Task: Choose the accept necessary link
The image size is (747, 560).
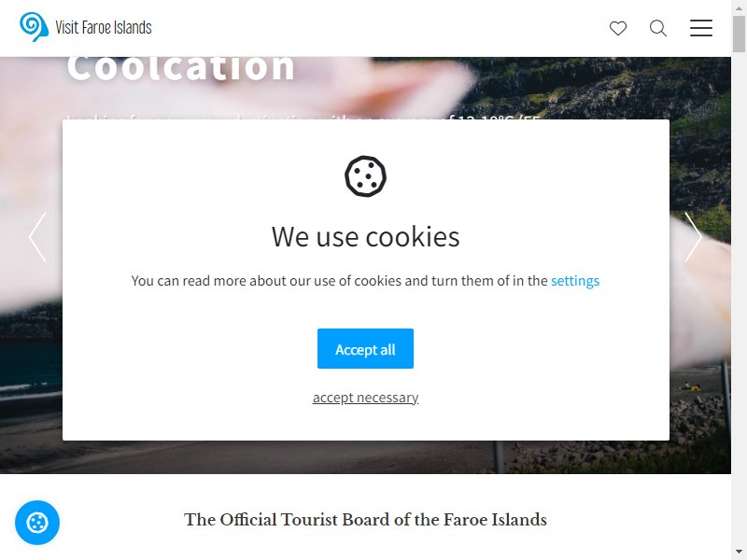Action: coord(365,398)
